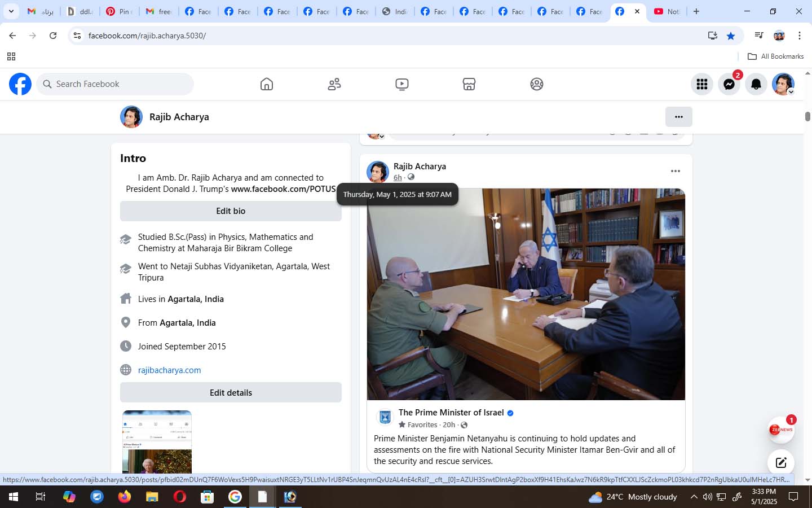The width and height of the screenshot is (812, 508).
Task: Open the Windows Start menu
Action: 14,497
